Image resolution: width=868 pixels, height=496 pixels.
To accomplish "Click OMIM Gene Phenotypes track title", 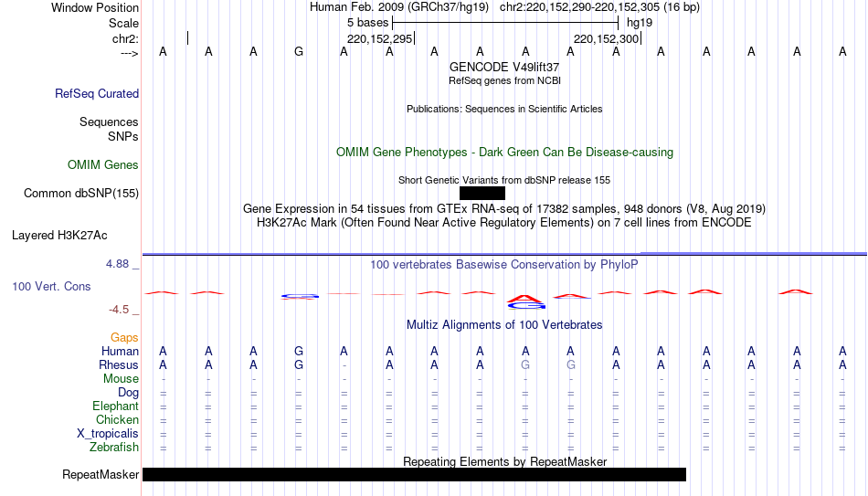I will pos(504,153).
